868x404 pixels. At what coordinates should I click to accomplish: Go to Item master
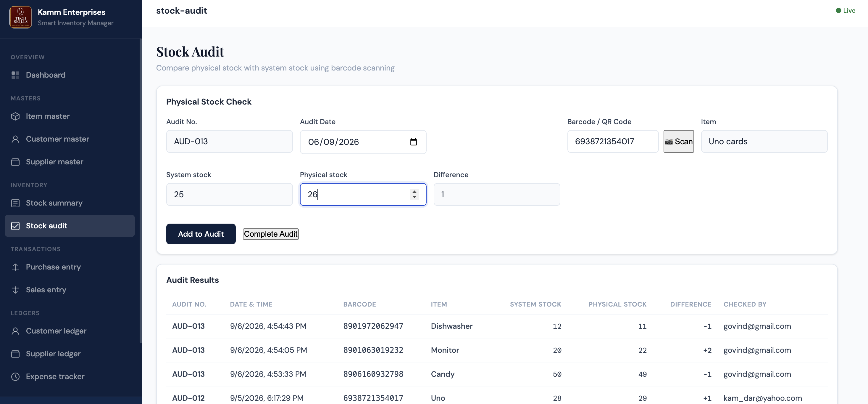70,116
